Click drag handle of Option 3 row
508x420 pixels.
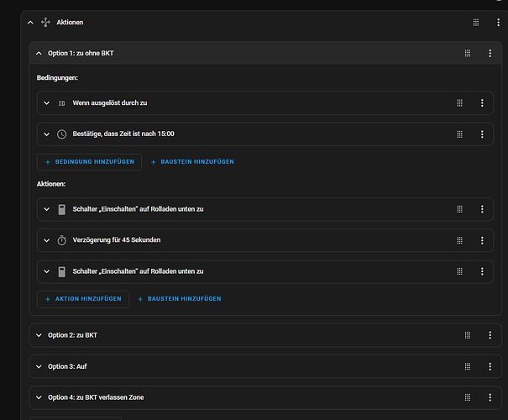(x=468, y=366)
